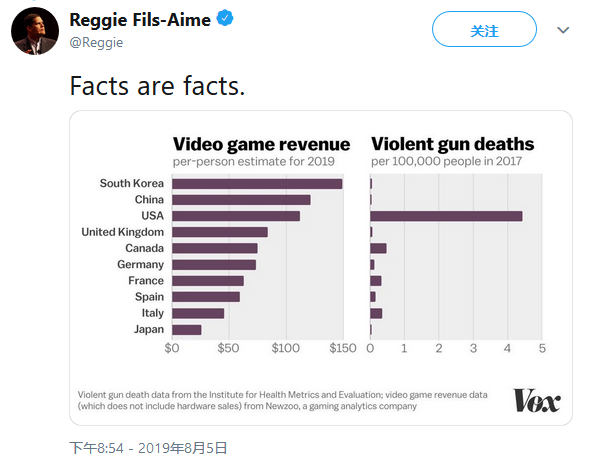This screenshot has height=463, width=600.
Task: Click the Vox logo in the chart
Action: click(536, 400)
